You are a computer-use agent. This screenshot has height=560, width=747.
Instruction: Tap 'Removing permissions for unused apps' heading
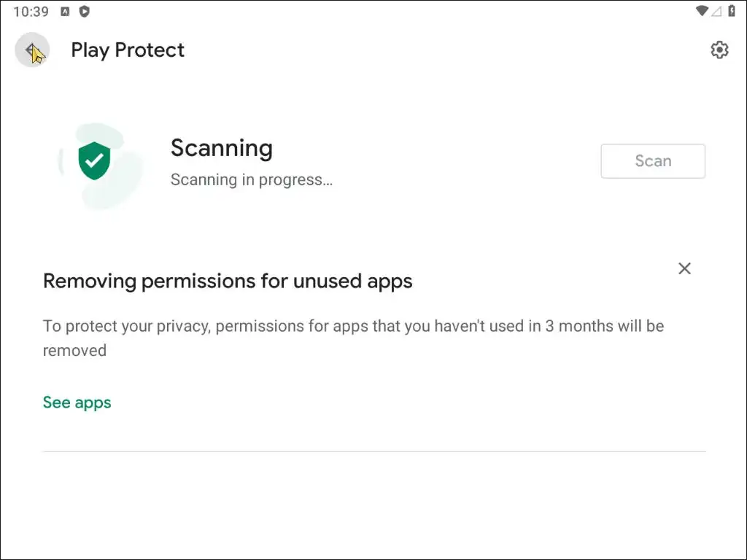(x=228, y=281)
